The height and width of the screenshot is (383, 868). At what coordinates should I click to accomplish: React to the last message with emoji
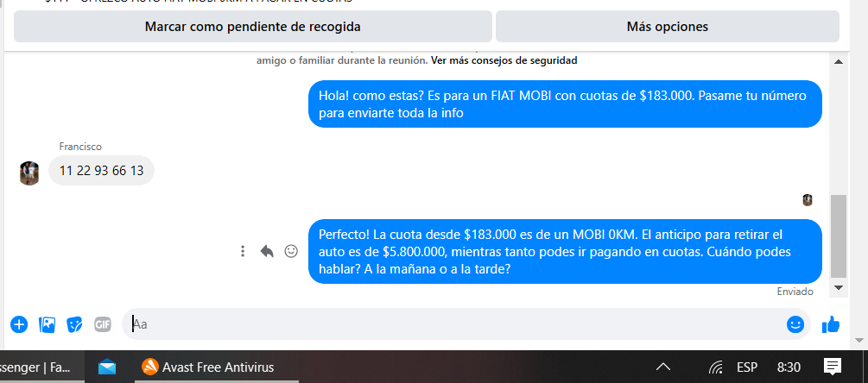point(290,252)
